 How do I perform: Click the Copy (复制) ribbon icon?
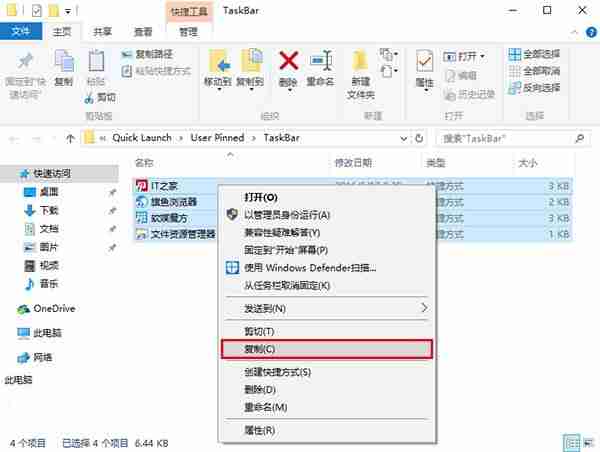tap(64, 62)
